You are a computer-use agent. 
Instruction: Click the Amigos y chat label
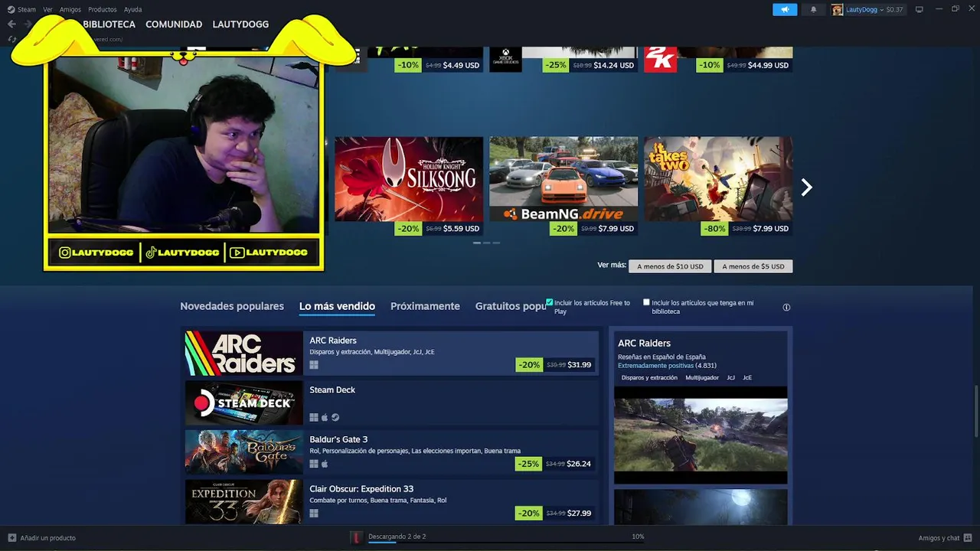click(939, 538)
